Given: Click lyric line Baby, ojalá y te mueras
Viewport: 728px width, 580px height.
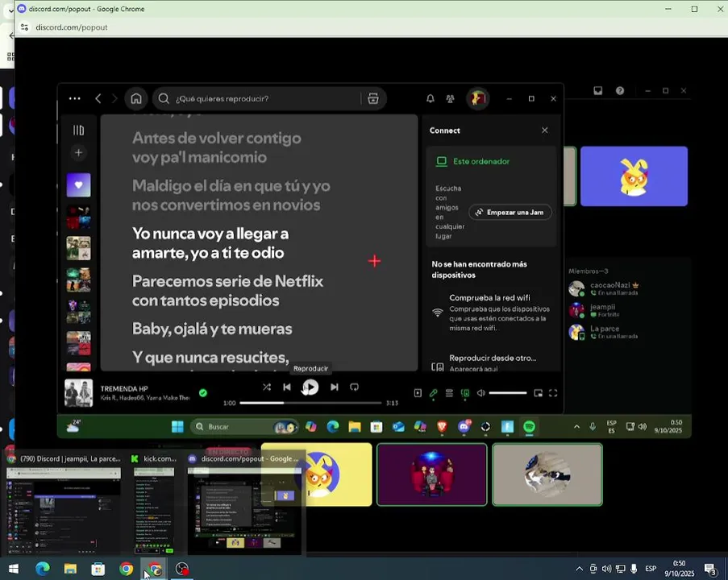Looking at the screenshot, I should (212, 329).
